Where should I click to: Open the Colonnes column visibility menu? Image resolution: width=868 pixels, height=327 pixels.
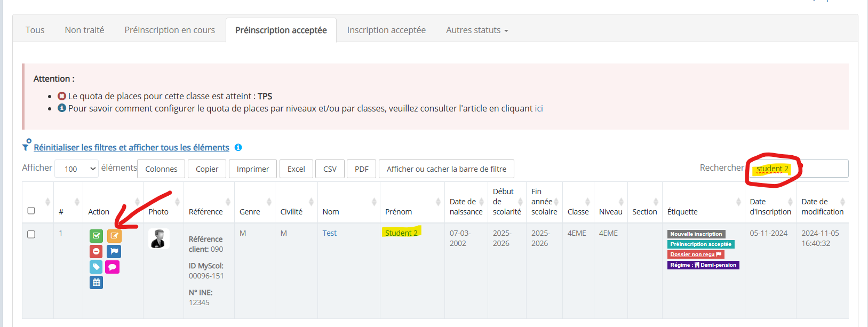tap(161, 169)
